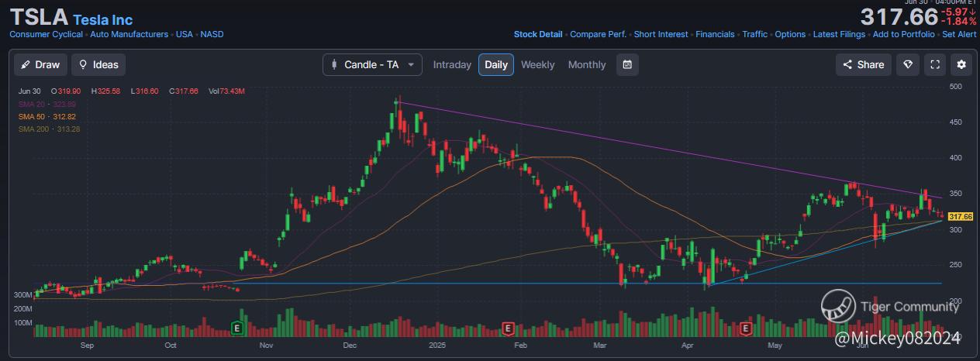Select the Monthly timeframe
Screen dimensions: 980x361
[x=587, y=65]
